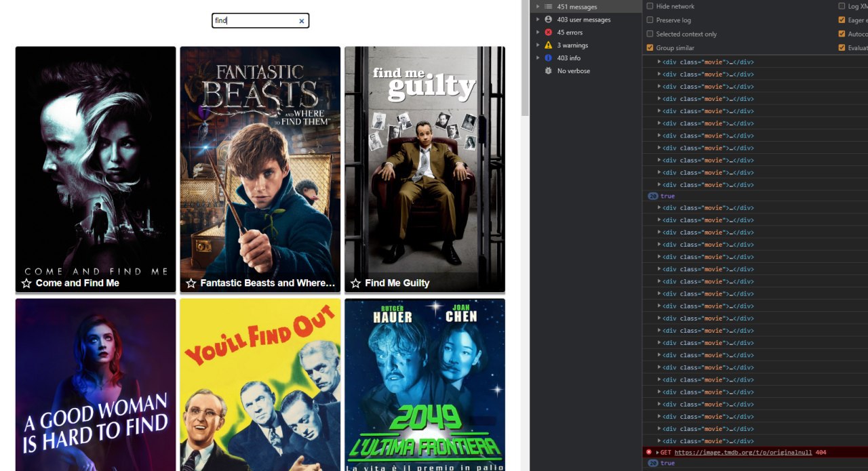Select the No verbose filter
The width and height of the screenshot is (868, 471).
[586, 71]
